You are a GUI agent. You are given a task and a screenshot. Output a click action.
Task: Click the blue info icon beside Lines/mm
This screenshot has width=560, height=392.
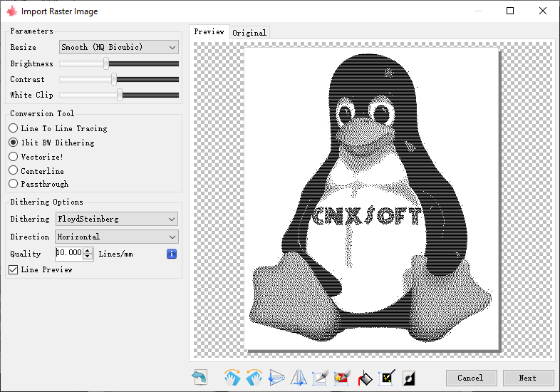[172, 254]
